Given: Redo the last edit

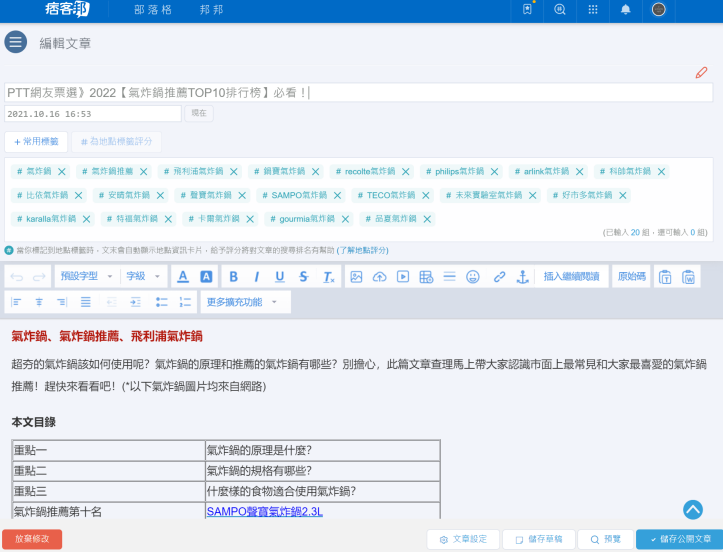Looking at the screenshot, I should click(39, 277).
